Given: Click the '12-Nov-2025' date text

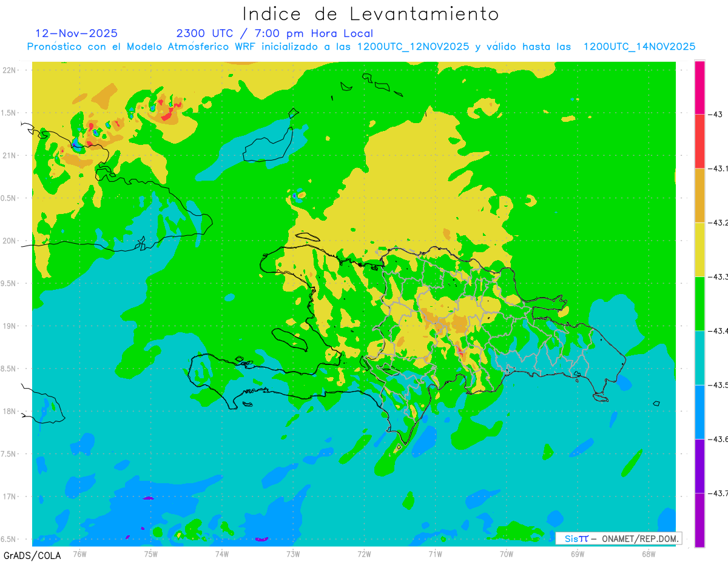Looking at the screenshot, I should [x=76, y=33].
